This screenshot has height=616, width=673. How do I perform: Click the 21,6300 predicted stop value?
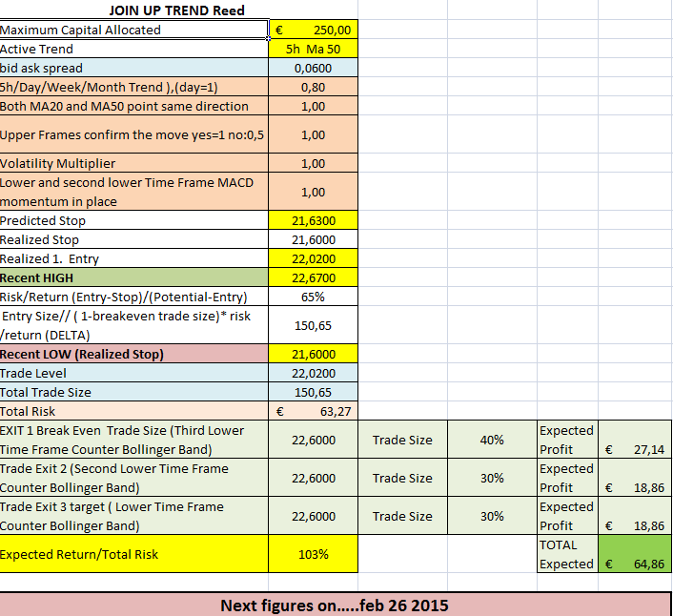coord(313,220)
